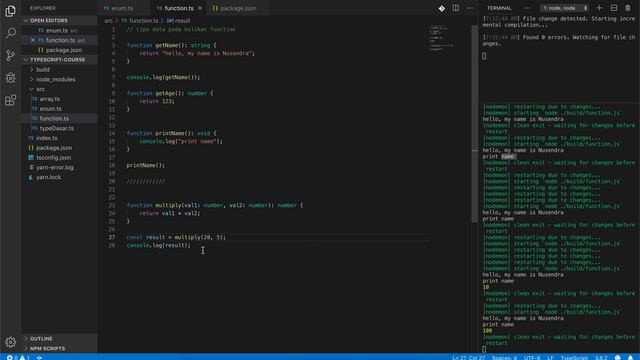This screenshot has width=640, height=360.
Task: Click the Open Changes diamond icon
Action: pyautogui.click(x=442, y=8)
